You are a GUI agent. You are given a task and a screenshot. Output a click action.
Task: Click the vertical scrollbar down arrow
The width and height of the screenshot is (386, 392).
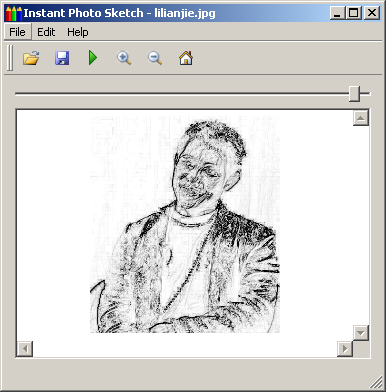tap(361, 332)
